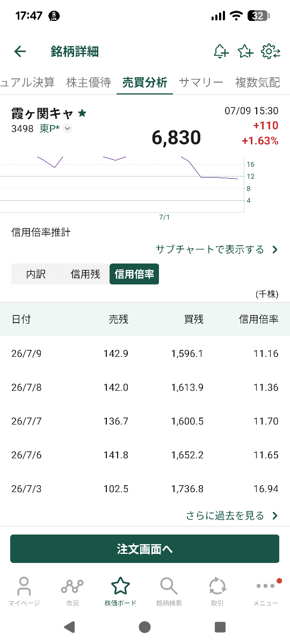Open サブチャートで表示する link
Screen dimensions: 290x644
coord(210,250)
